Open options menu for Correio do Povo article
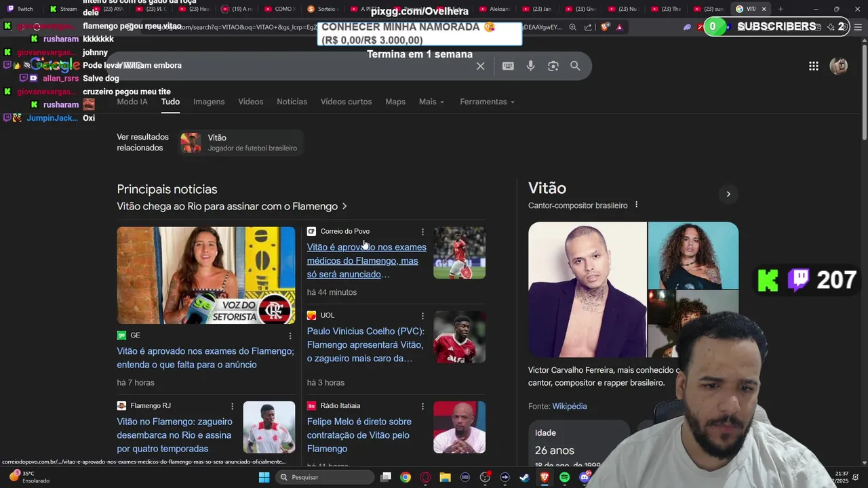 [422, 232]
